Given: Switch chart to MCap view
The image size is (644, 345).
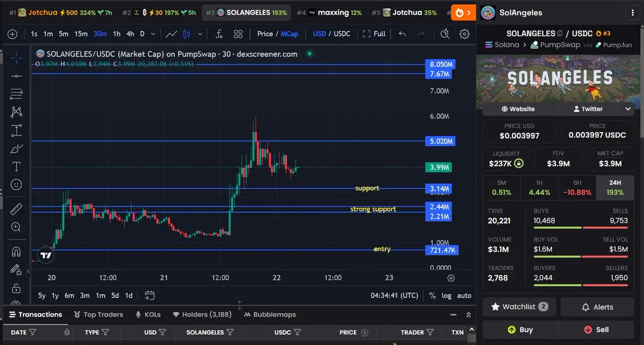Looking at the screenshot, I should 290,34.
